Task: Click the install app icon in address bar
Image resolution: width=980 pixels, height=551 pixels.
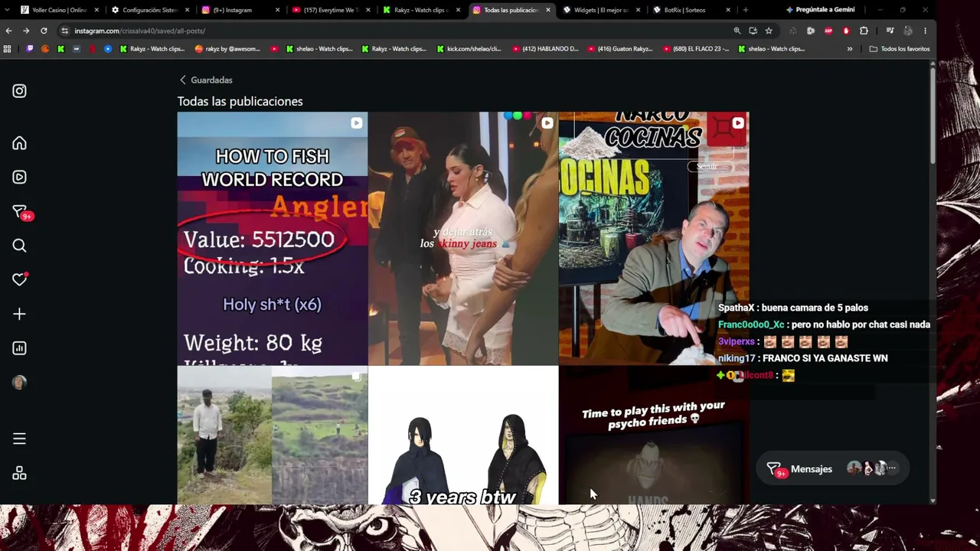Action: [x=753, y=31]
